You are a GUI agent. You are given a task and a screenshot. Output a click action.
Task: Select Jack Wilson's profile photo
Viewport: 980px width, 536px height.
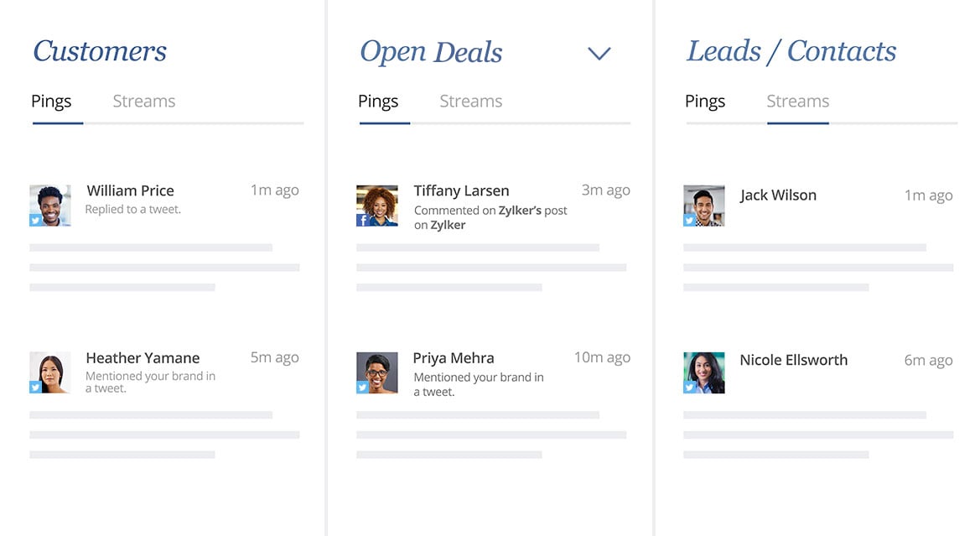point(704,206)
